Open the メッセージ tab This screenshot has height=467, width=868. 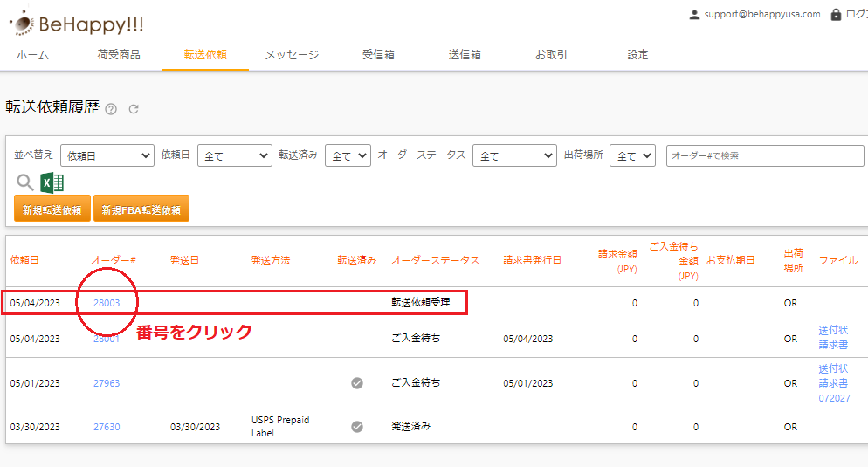(x=292, y=55)
